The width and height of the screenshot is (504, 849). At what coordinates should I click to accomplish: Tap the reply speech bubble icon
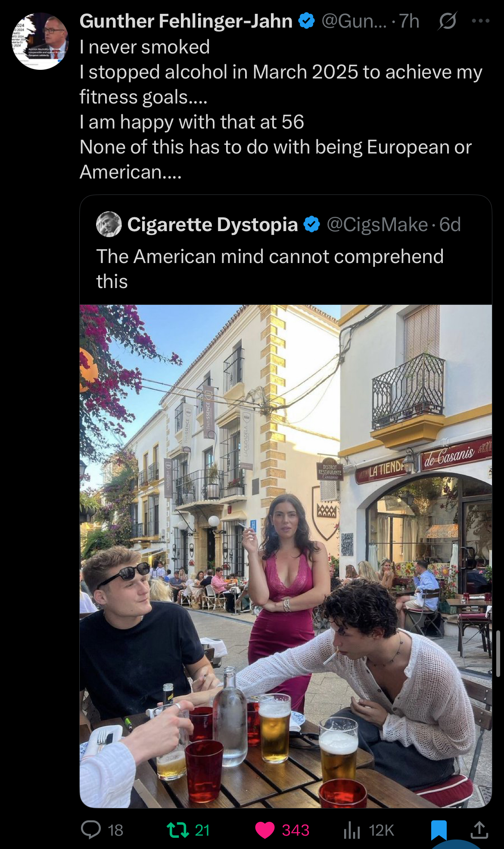(x=91, y=830)
